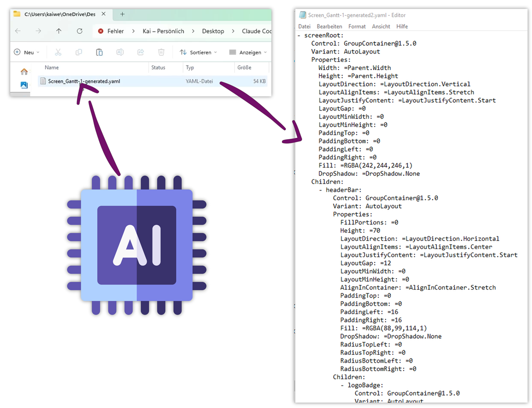Click the 54 KB size cell
Viewport: 532px width, 408px height.
[259, 81]
